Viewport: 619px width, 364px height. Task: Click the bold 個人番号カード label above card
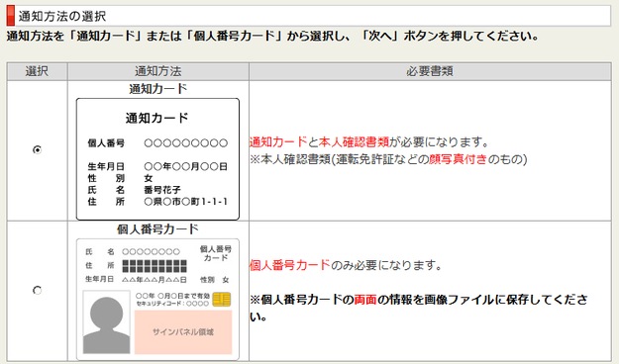click(157, 229)
